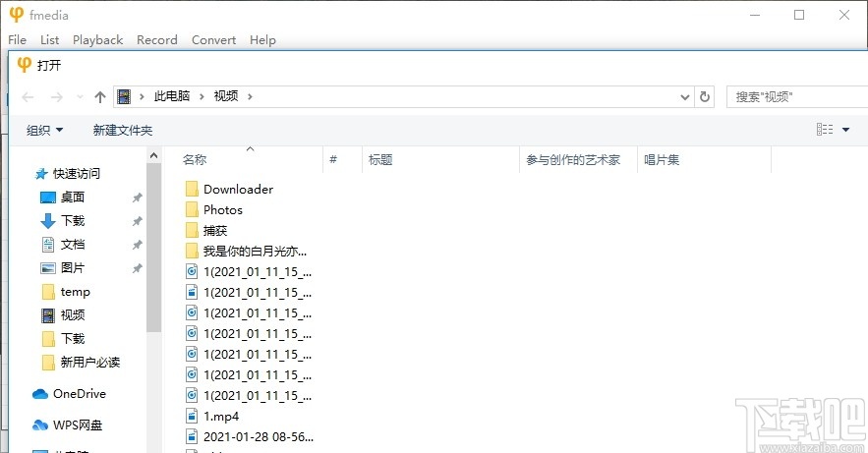The image size is (868, 453).
Task: Click the 图片 pictures icon in sidebar
Action: pos(48,268)
